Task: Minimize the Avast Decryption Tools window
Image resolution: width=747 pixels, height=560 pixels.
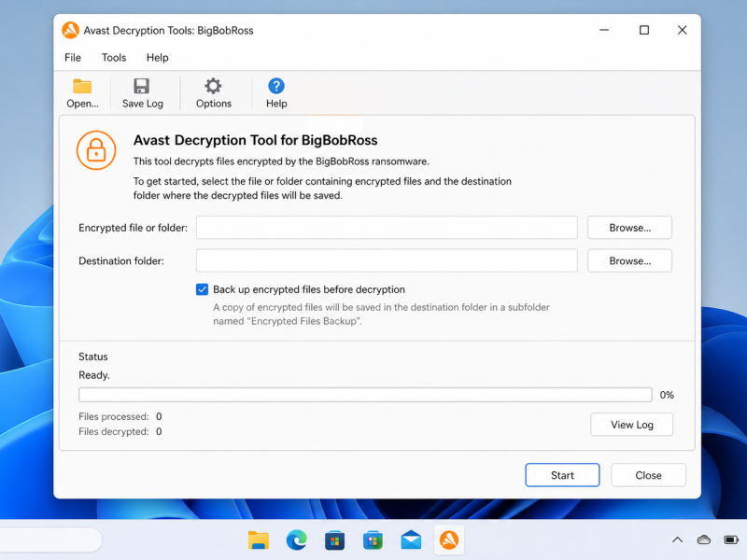Action: 604,30
